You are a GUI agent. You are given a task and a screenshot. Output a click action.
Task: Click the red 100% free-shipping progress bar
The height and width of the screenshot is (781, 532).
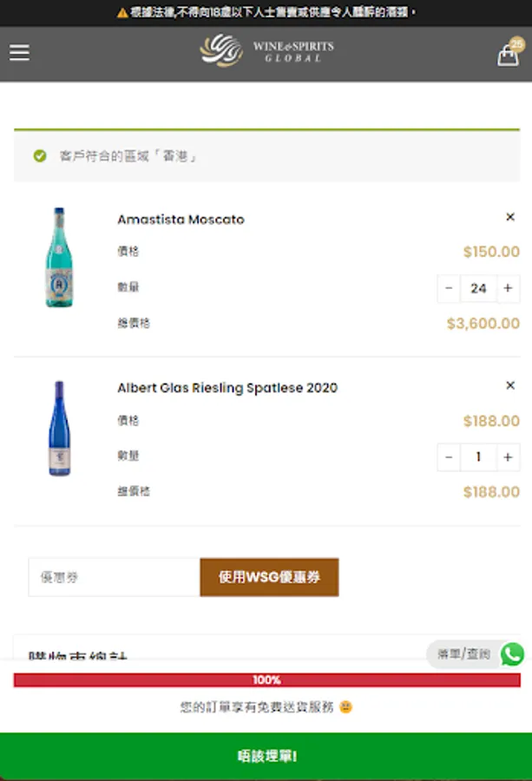point(266,680)
